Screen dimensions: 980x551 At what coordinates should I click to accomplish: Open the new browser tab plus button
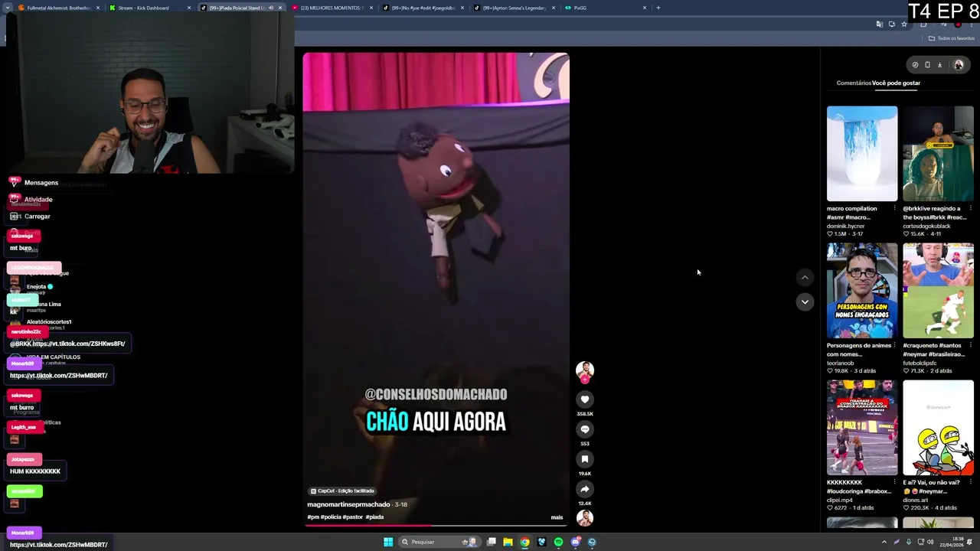click(x=658, y=8)
